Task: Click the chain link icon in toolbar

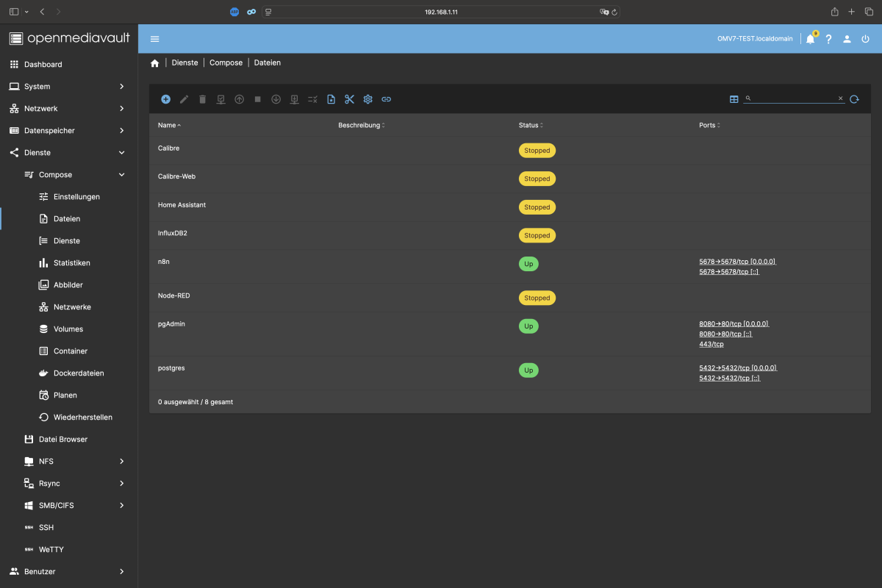Action: click(x=386, y=99)
